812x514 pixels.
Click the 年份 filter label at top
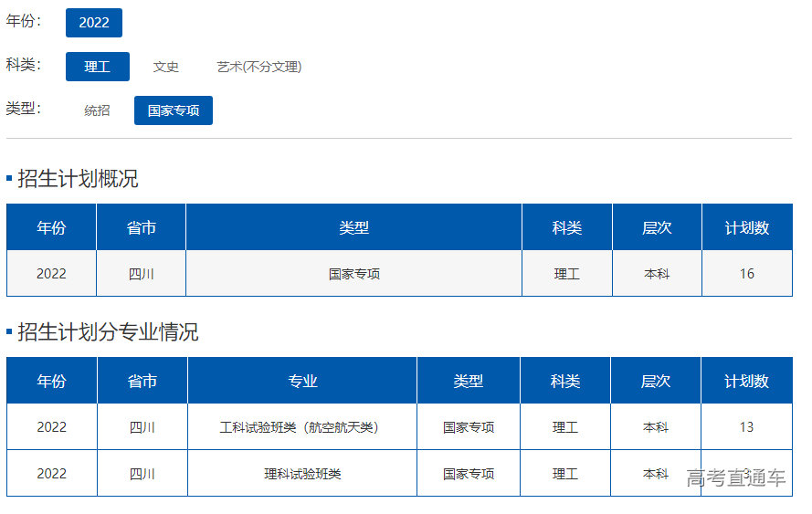(x=23, y=21)
